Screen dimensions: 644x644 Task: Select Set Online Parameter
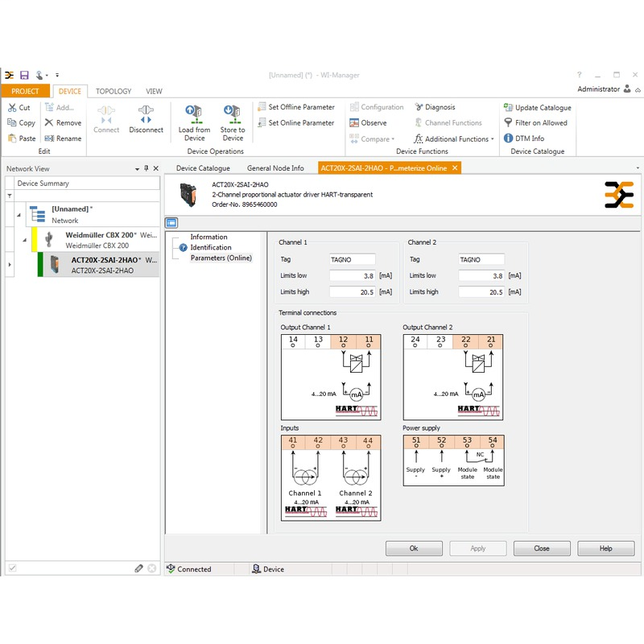coord(296,123)
